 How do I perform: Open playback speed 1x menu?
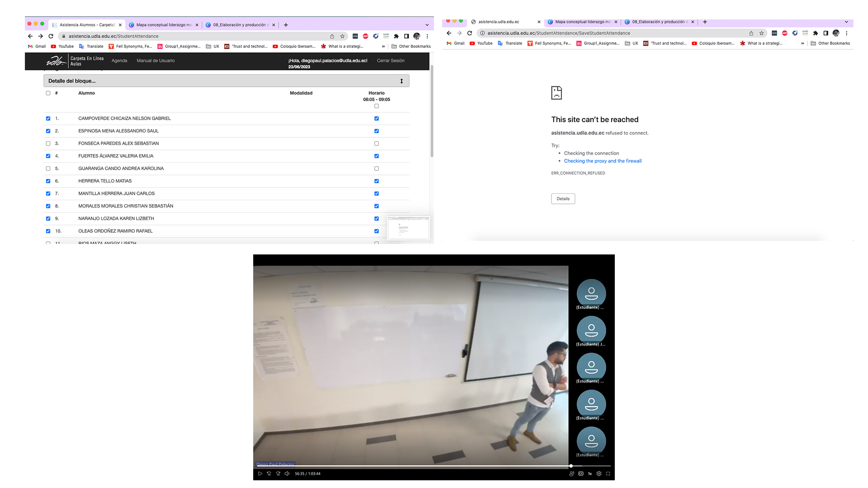(x=590, y=474)
